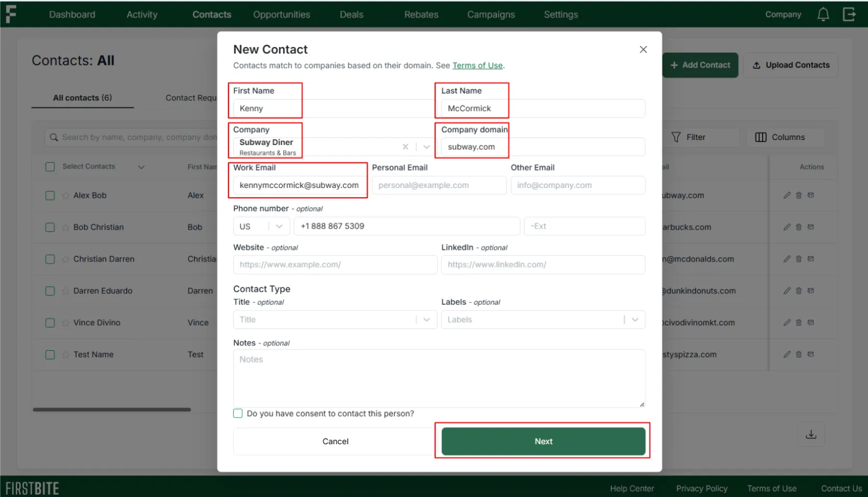Image resolution: width=868 pixels, height=497 pixels.
Task: Click the LinkedIn URL field
Action: 543,265
